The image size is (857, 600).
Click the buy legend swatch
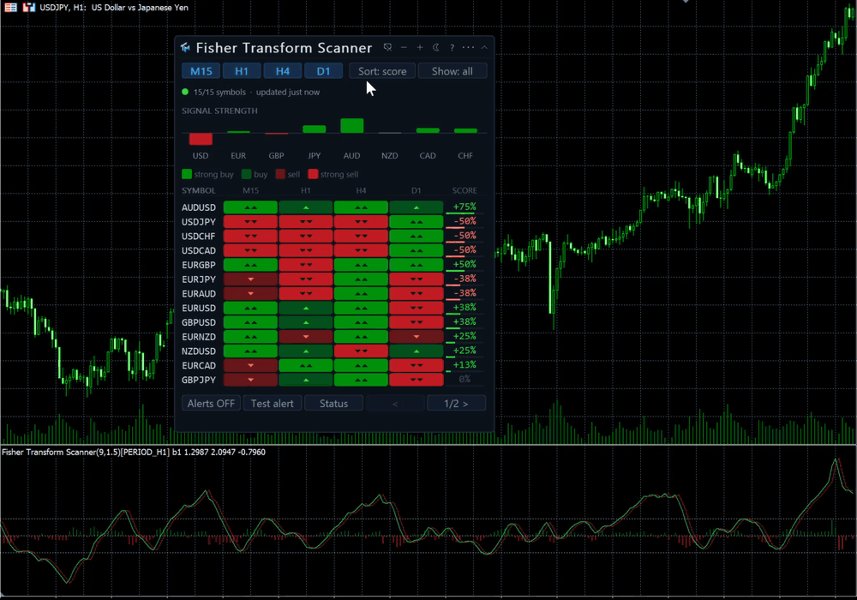(246, 174)
